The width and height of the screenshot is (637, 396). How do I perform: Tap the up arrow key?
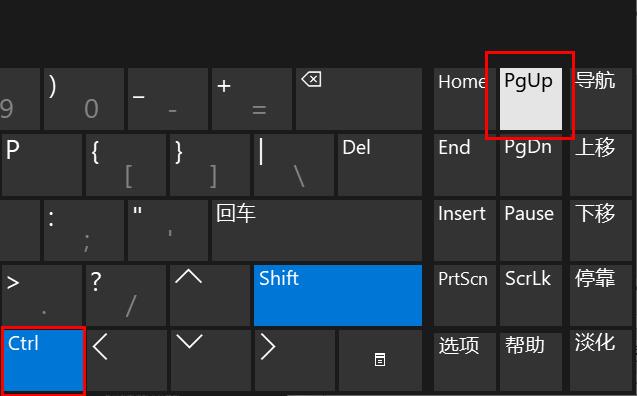coord(210,295)
